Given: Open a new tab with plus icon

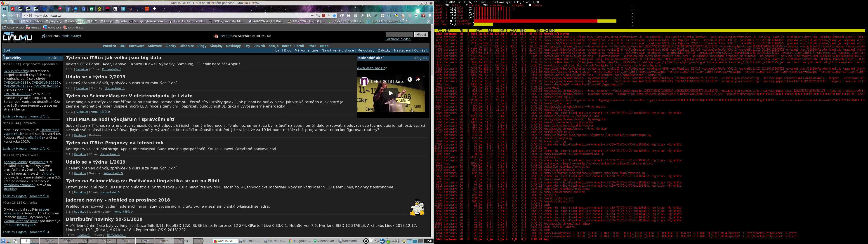Looking at the screenshot, I should pyautogui.click(x=154, y=9).
